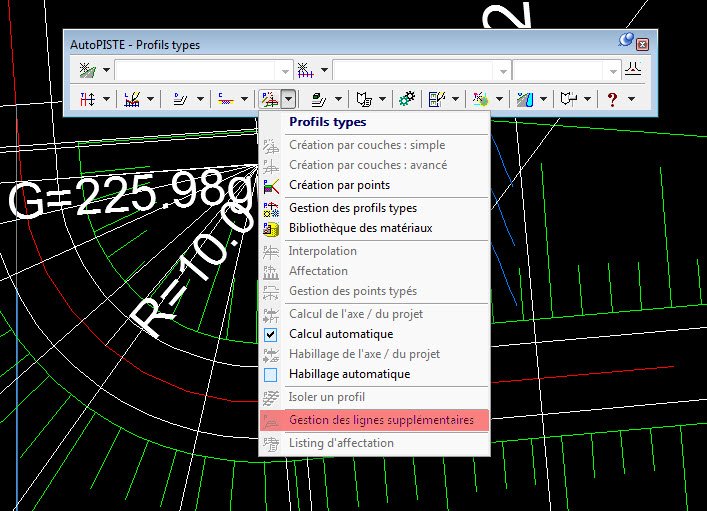Open Gestion des profils types
This screenshot has height=511, width=707.
coord(375,208)
